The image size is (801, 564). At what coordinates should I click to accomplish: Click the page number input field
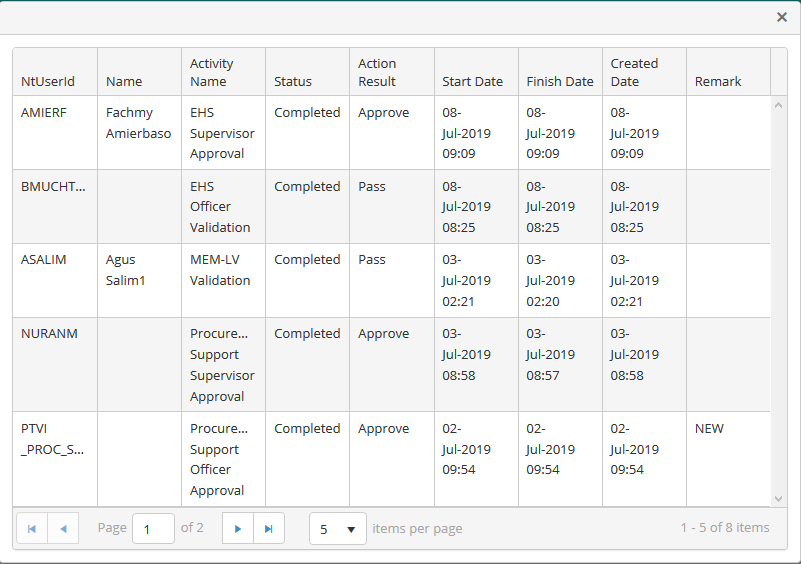pyautogui.click(x=153, y=528)
